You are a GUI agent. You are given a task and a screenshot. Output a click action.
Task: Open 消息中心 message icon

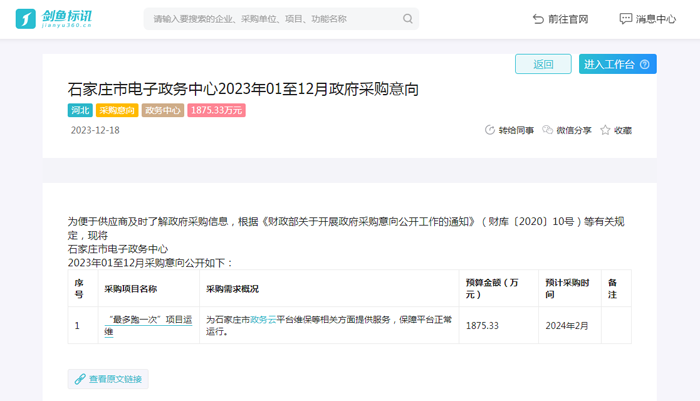pyautogui.click(x=625, y=19)
